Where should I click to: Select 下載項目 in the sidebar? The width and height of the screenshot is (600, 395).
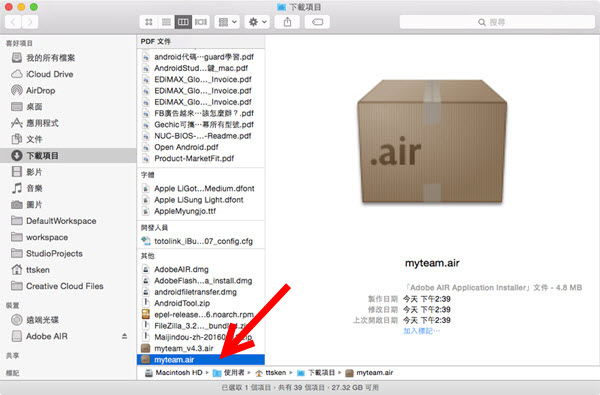click(x=68, y=156)
